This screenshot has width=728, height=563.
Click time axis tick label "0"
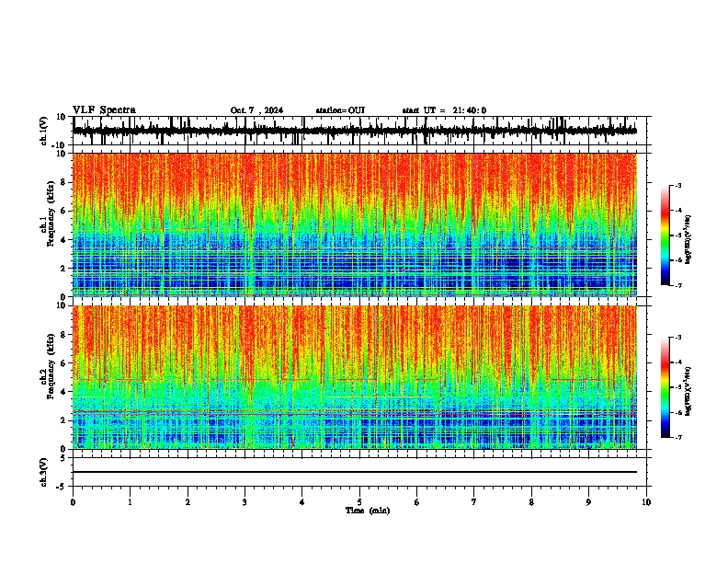point(73,502)
